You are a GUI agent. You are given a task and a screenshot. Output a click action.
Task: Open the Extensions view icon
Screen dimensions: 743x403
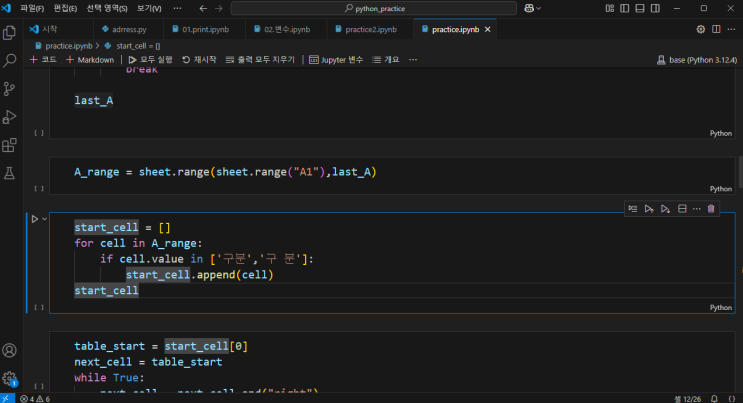(10, 146)
